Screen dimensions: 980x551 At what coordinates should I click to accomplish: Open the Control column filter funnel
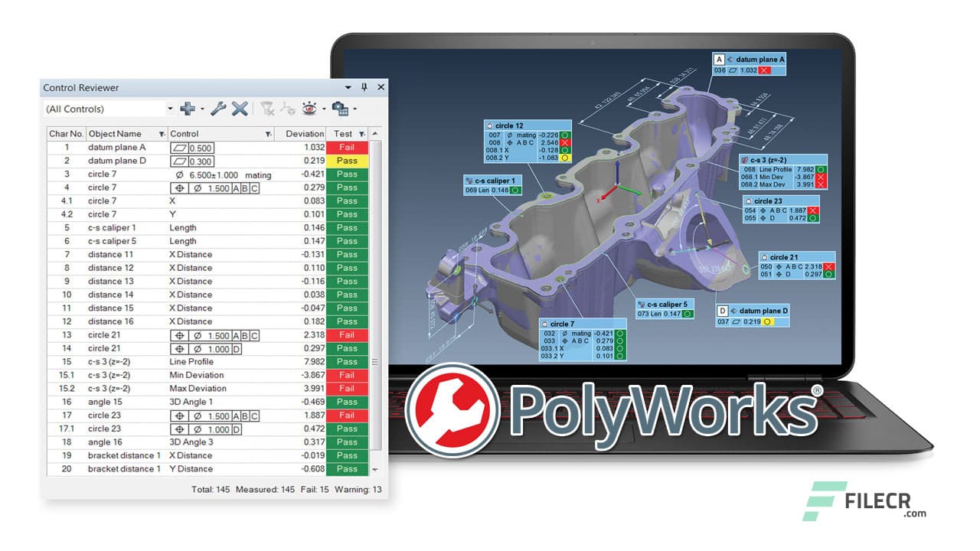(267, 133)
